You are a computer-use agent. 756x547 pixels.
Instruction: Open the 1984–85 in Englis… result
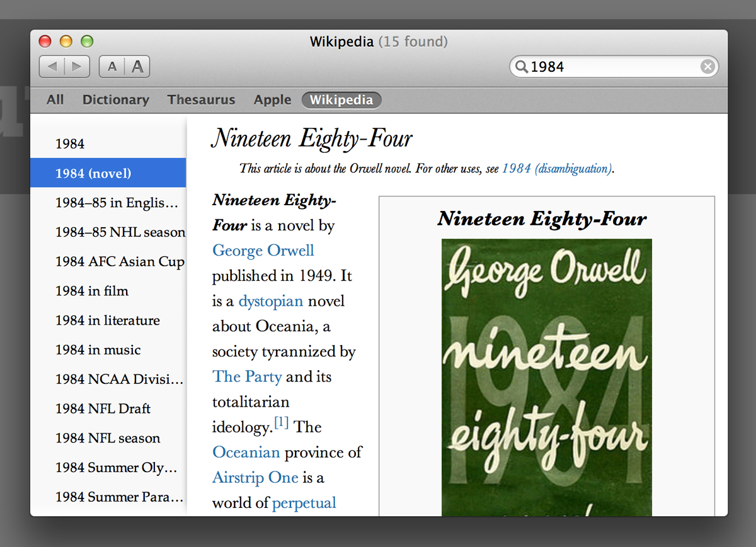(x=108, y=203)
